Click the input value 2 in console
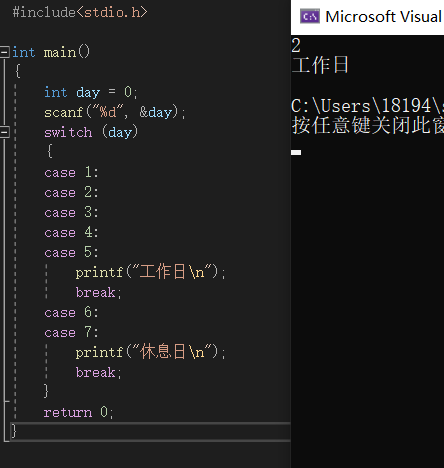 coord(296,45)
